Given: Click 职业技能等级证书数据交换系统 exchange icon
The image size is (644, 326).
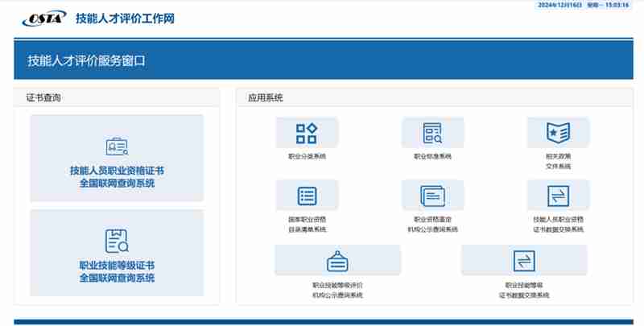Looking at the screenshot, I should click(x=523, y=261).
